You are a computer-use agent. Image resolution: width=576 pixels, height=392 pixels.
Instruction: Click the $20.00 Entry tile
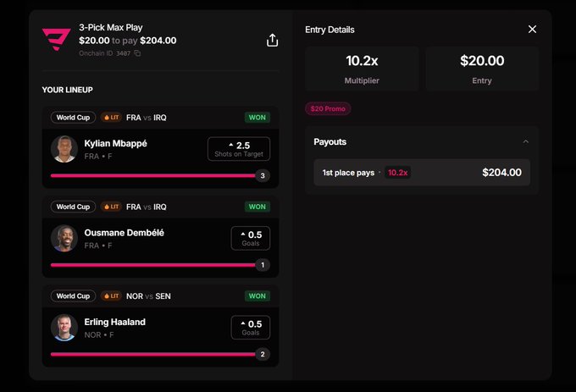tap(482, 69)
